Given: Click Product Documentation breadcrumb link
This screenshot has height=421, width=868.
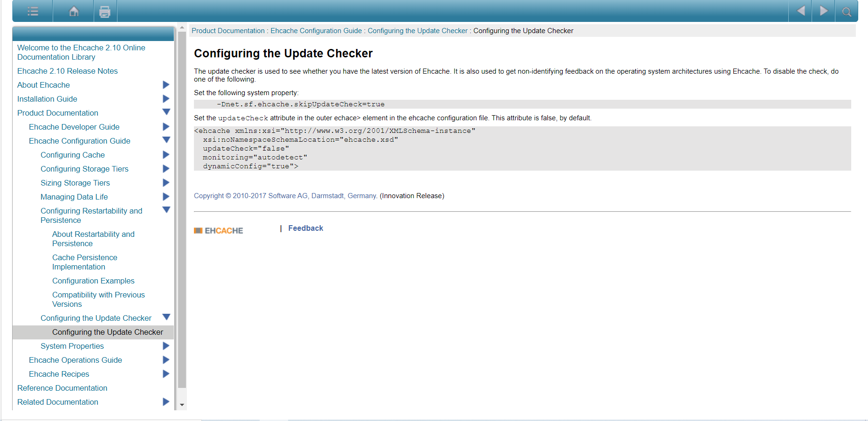Looking at the screenshot, I should [x=228, y=31].
